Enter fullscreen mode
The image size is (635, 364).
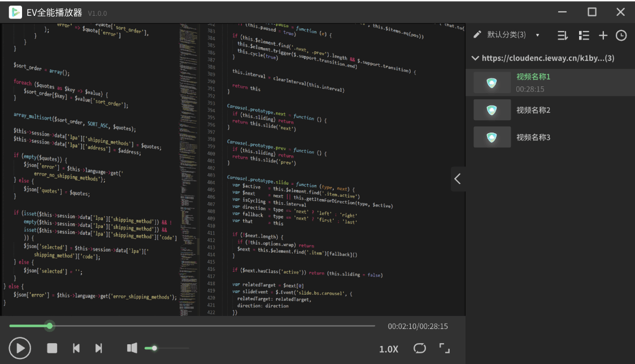(x=445, y=348)
